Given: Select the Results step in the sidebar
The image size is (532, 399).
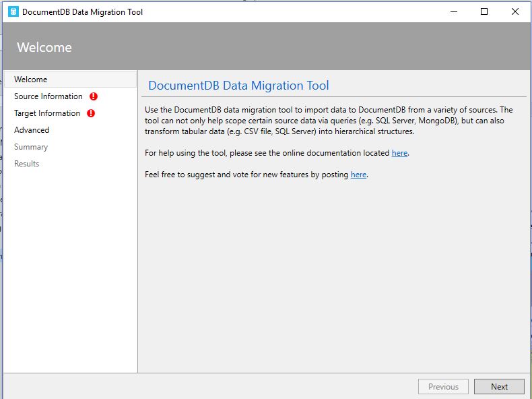Looking at the screenshot, I should pyautogui.click(x=26, y=164).
